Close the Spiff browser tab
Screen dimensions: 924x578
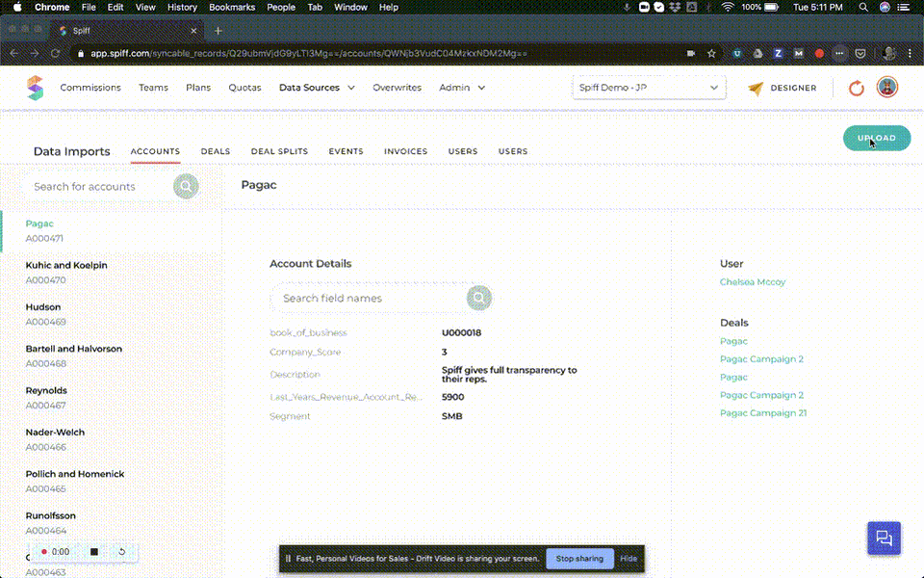pyautogui.click(x=193, y=31)
